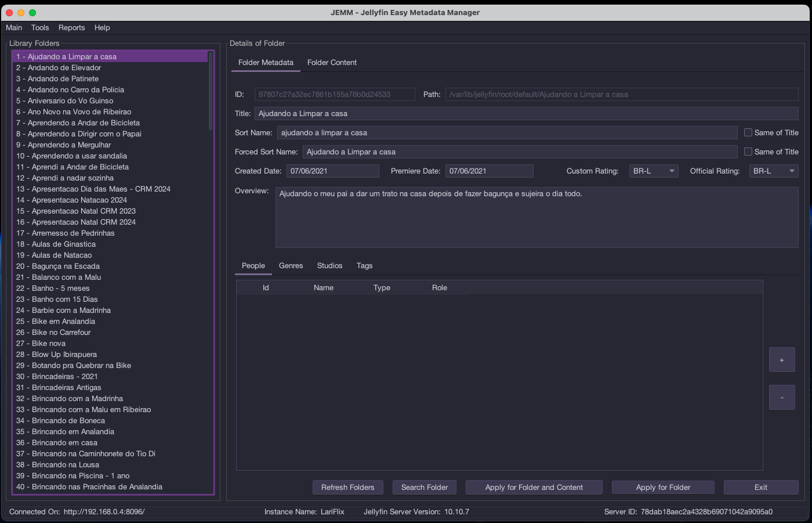Click Apply for Folder and Content
Viewport: 812px width, 523px height.
(x=534, y=488)
